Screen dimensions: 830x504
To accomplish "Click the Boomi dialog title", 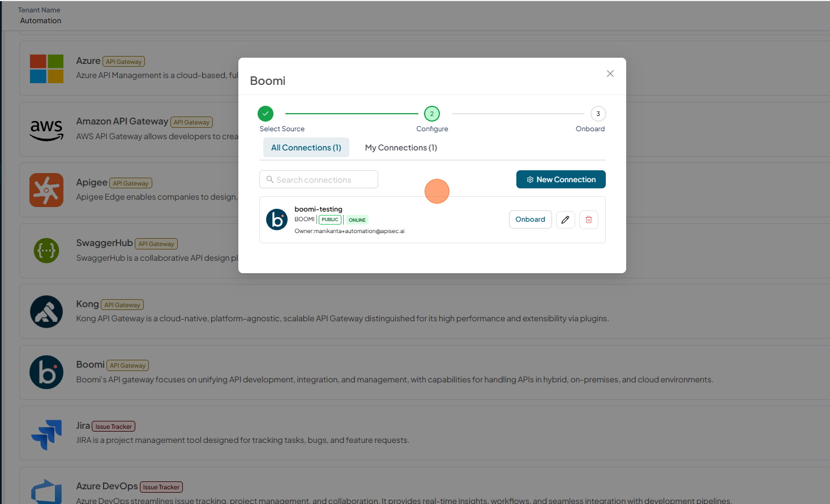I will tap(268, 81).
